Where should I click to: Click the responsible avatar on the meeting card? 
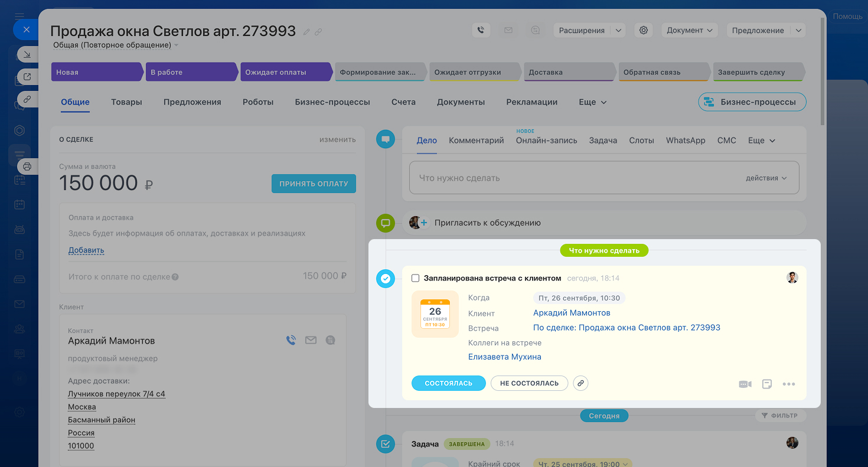coord(792,277)
